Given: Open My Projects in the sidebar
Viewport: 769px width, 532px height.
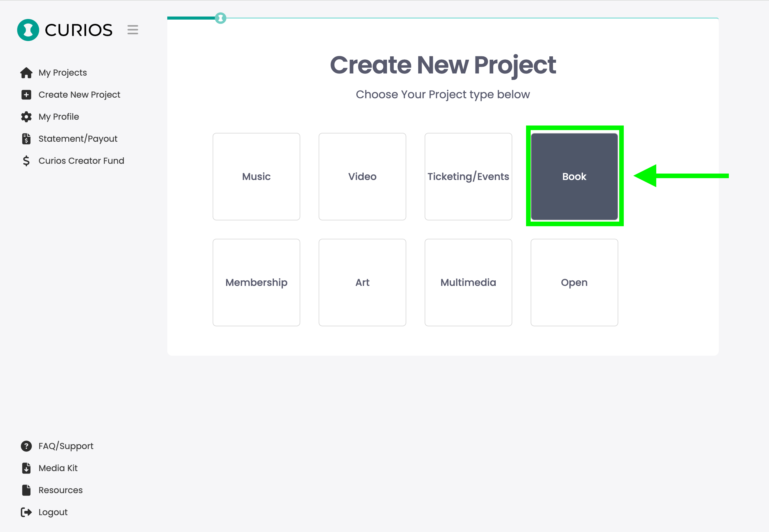Looking at the screenshot, I should [63, 73].
